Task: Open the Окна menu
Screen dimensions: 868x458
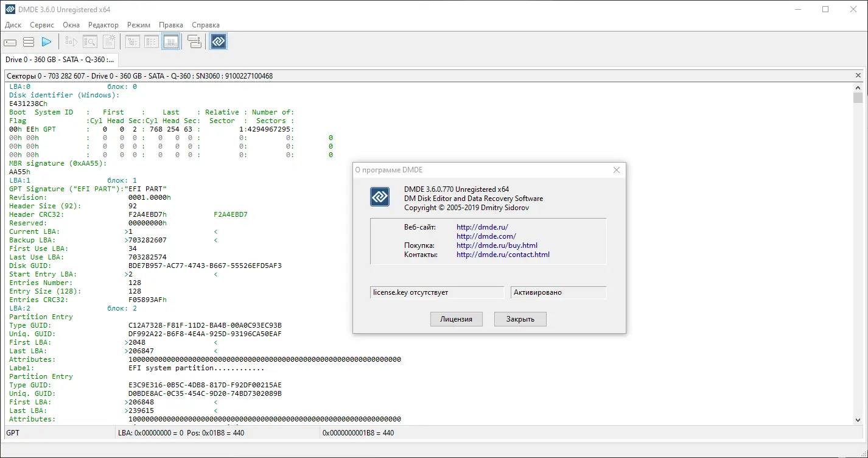Action: tap(71, 25)
